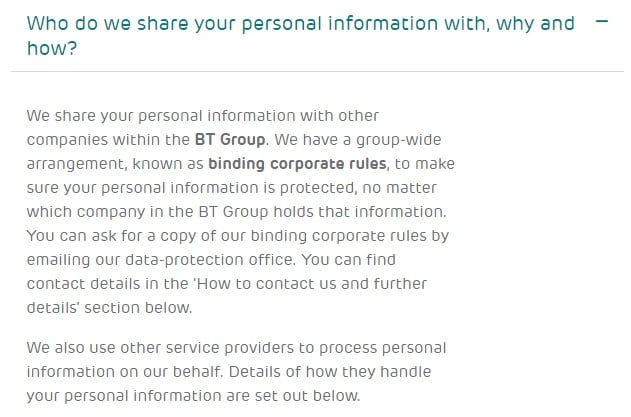Click the plain 'BT Group holds that information' text
Image resolution: width=631 pixels, height=417 pixels.
[x=321, y=211]
